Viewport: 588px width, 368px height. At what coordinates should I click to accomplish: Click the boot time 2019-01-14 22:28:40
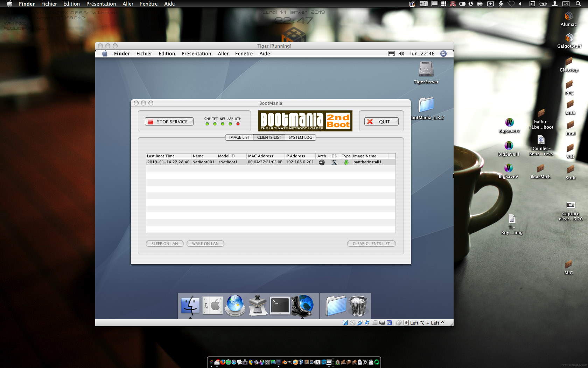coord(168,162)
